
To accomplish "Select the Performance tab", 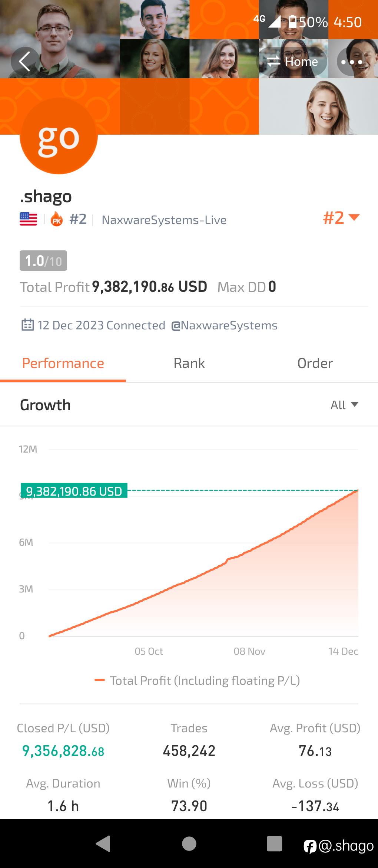I will 63,364.
